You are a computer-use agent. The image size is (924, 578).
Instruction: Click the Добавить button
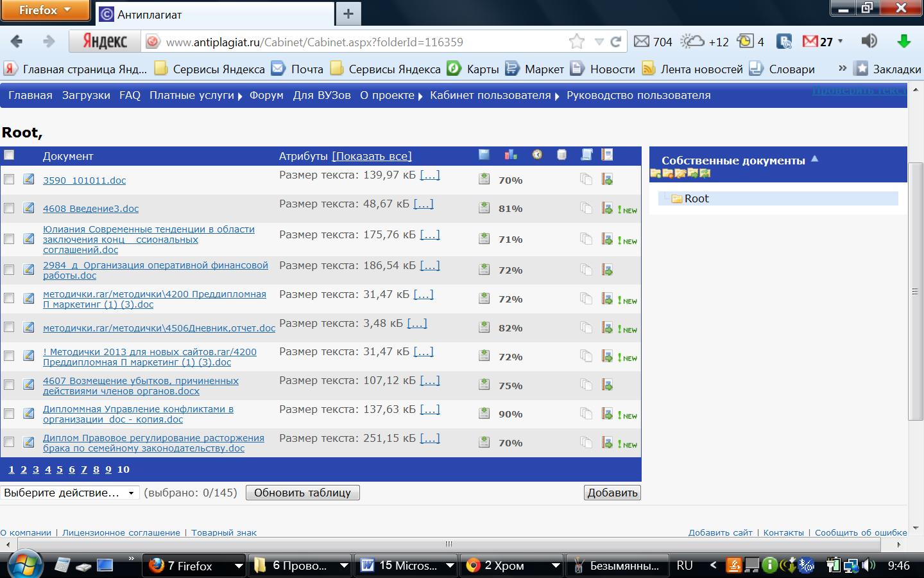pos(612,493)
